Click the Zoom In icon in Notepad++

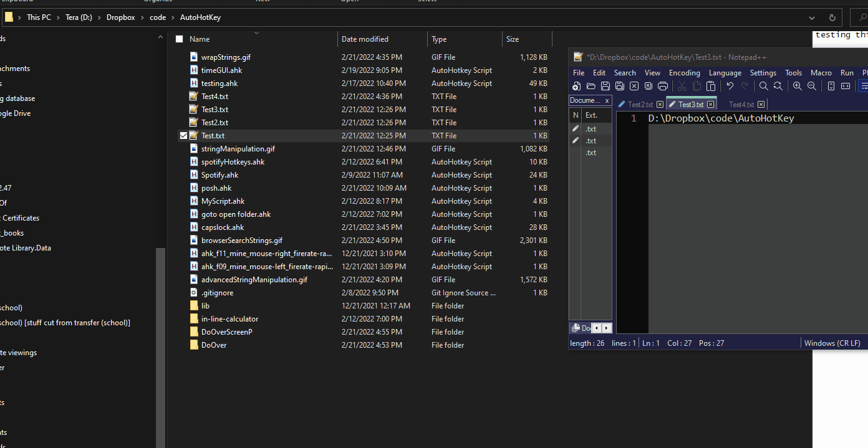[798, 87]
